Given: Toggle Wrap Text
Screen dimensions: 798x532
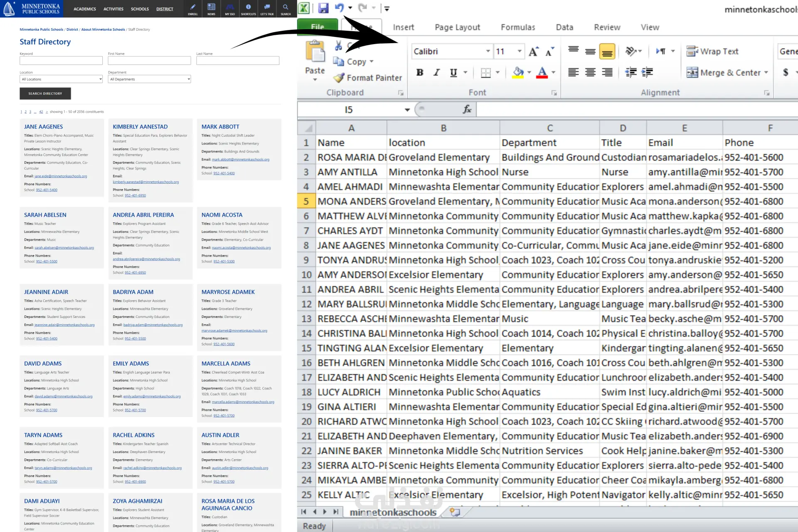Looking at the screenshot, I should tap(712, 52).
